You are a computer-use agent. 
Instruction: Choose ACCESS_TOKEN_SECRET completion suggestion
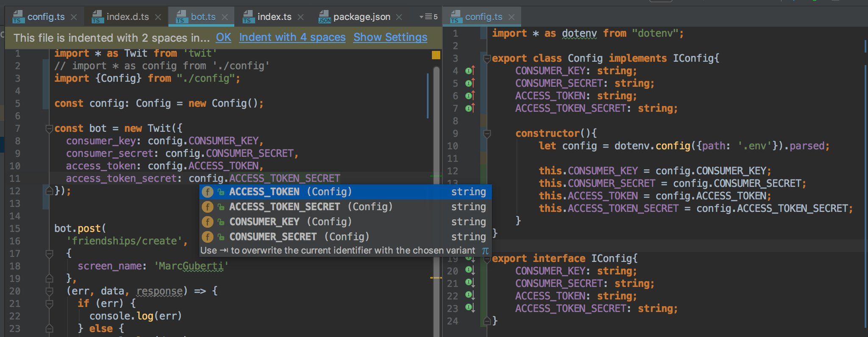(345, 207)
